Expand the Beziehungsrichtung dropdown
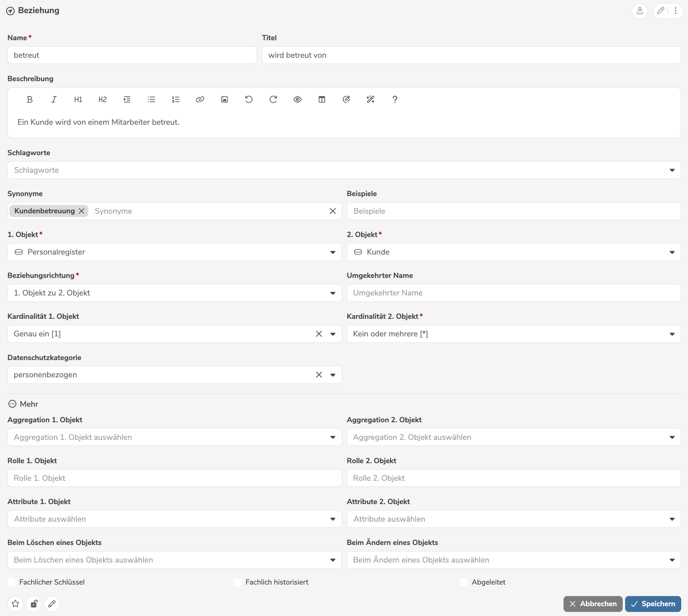688x616 pixels. pos(332,293)
